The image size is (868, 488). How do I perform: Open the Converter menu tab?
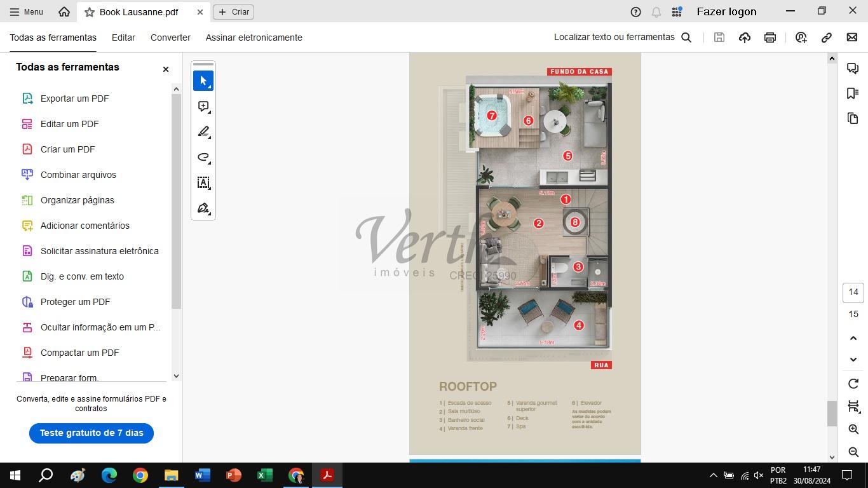click(170, 37)
